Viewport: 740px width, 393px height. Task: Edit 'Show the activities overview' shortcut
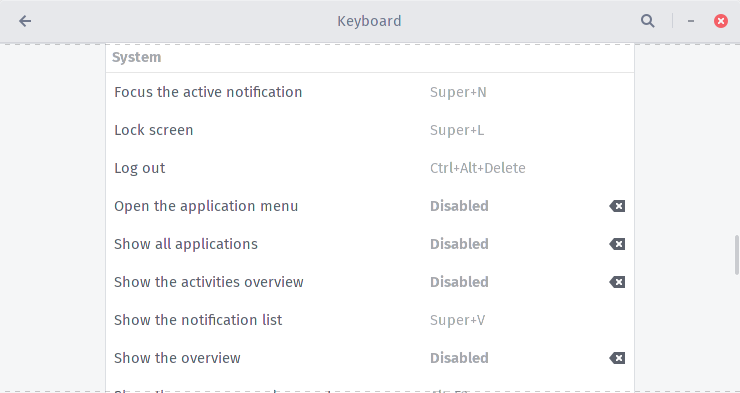(370, 282)
